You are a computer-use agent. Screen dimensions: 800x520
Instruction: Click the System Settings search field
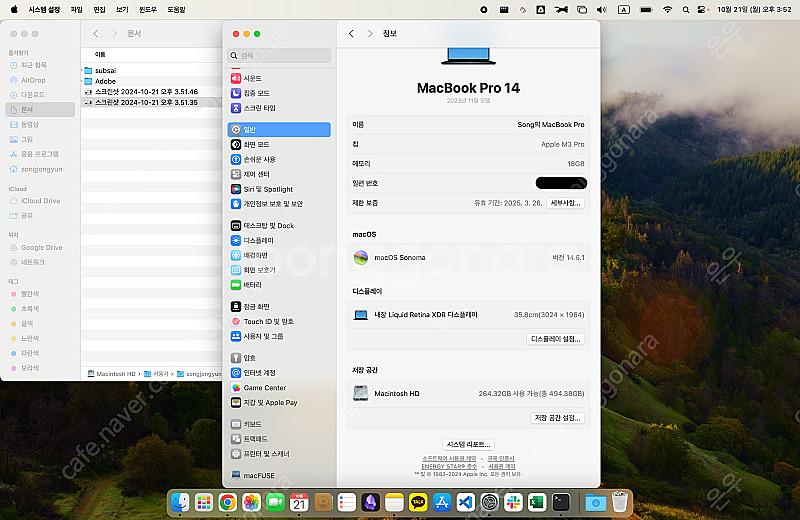click(x=279, y=55)
